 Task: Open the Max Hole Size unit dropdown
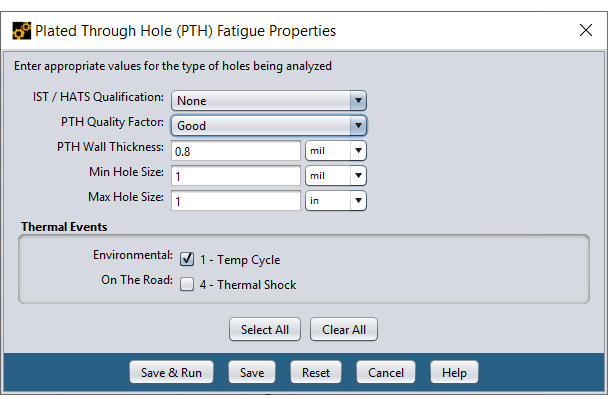coord(336,200)
